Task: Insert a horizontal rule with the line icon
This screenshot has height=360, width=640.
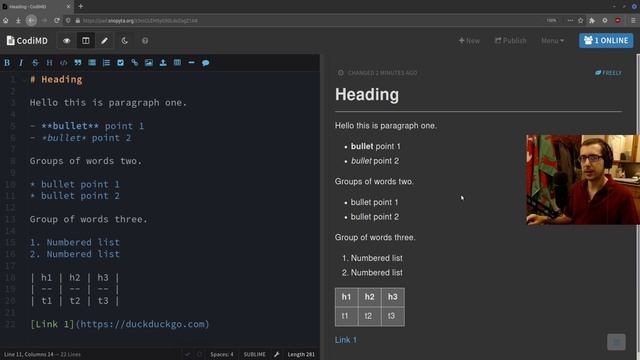Action: tap(191, 62)
